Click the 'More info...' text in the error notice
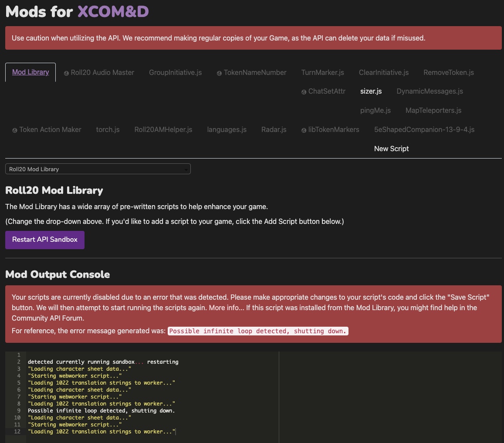 pos(226,308)
